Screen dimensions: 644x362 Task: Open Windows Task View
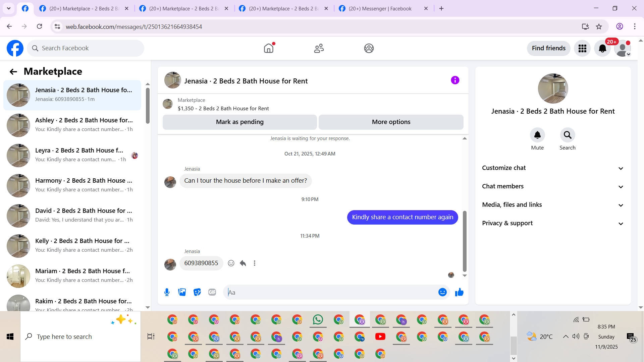[x=151, y=337]
